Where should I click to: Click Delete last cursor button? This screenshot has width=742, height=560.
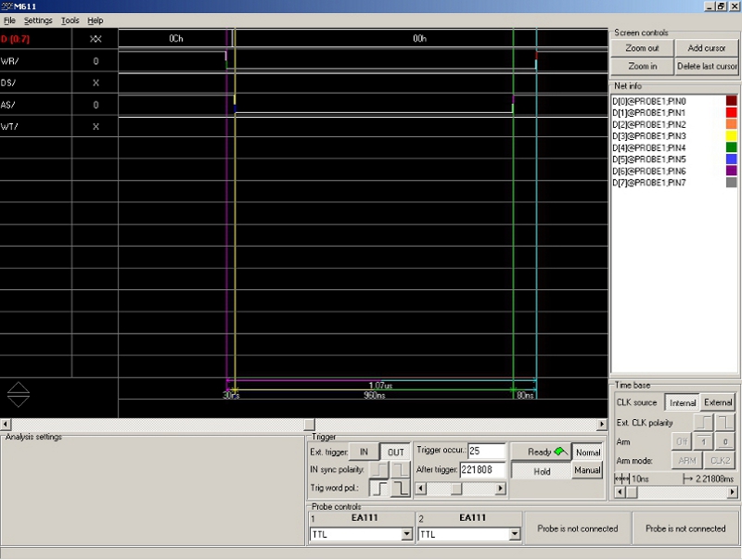point(707,66)
